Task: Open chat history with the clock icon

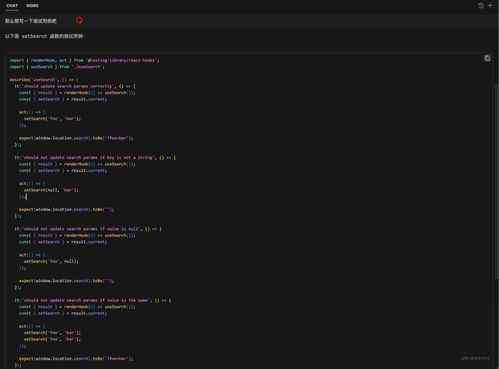Action: (x=481, y=6)
